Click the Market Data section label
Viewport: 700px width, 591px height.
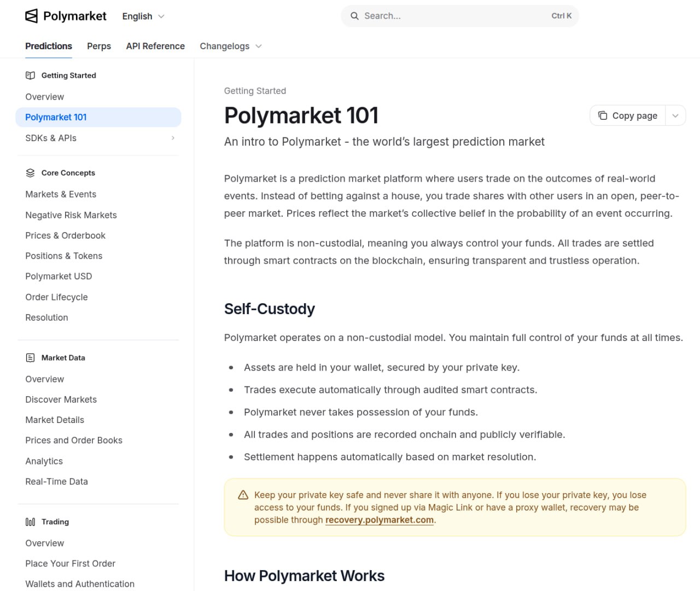click(x=63, y=358)
